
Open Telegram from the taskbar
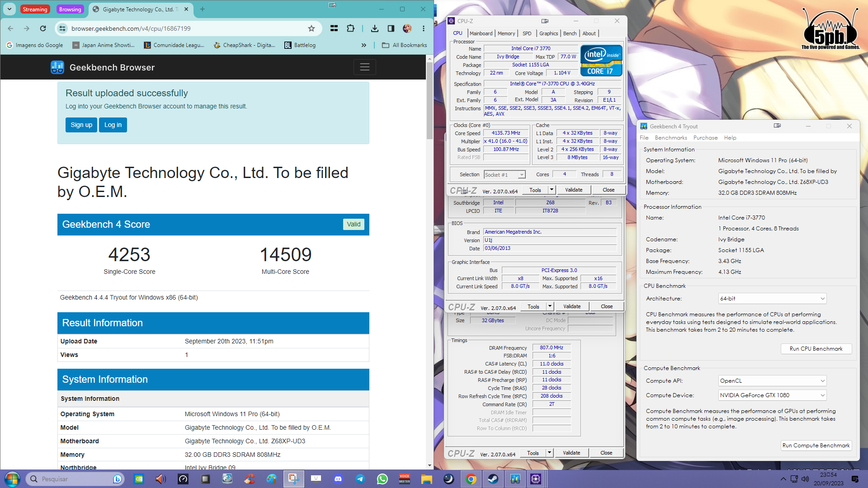[360, 479]
